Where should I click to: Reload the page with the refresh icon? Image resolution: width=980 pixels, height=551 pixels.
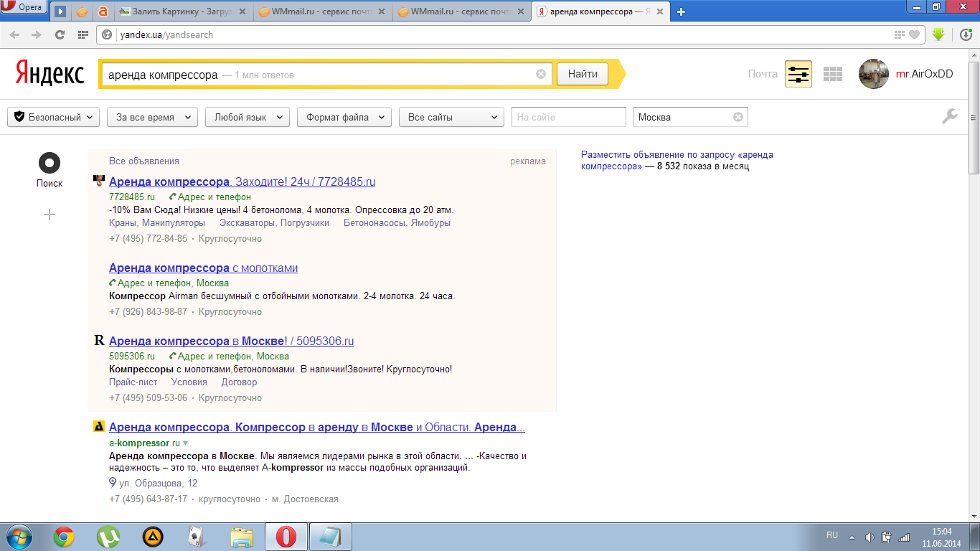pos(60,34)
